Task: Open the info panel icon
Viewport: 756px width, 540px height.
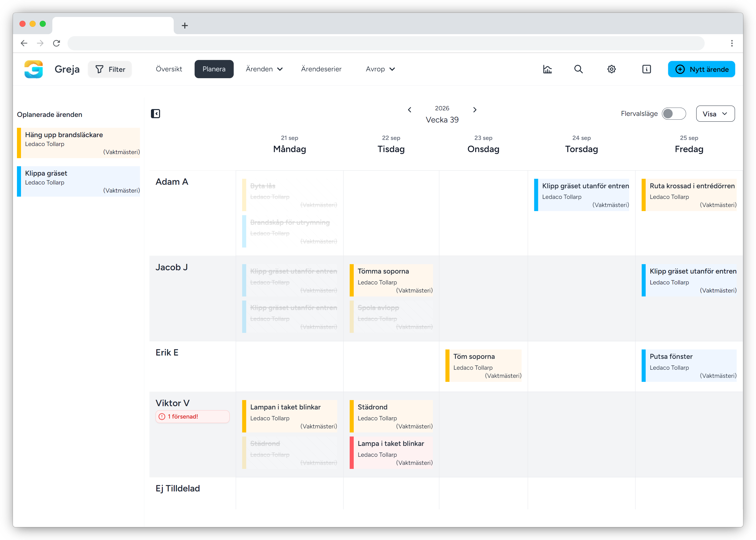Action: tap(646, 69)
